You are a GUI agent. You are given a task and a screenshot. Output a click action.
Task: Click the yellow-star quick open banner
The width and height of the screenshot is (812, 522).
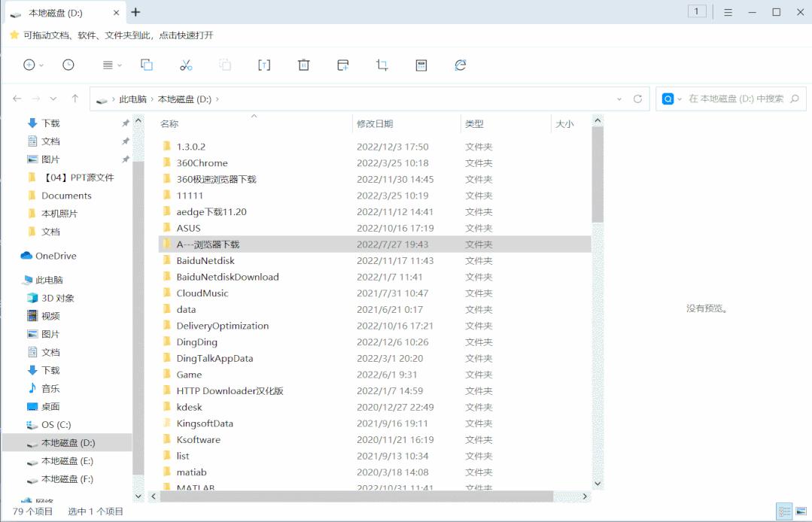click(x=13, y=34)
